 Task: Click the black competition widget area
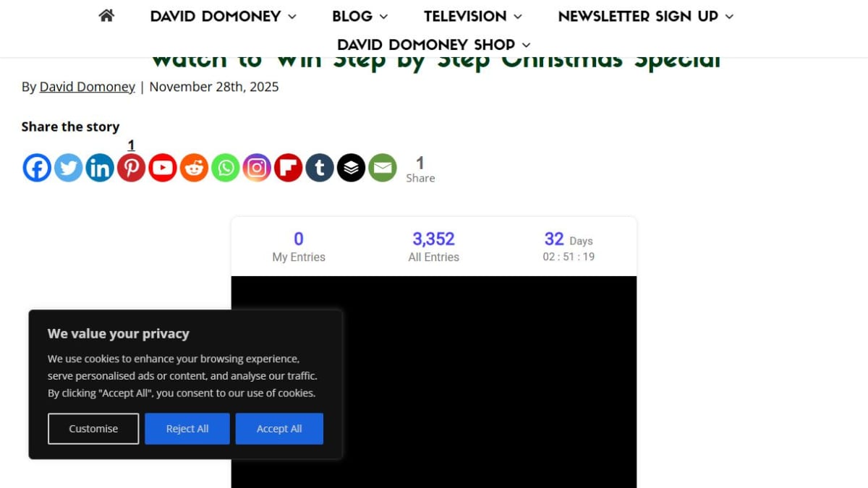434,382
